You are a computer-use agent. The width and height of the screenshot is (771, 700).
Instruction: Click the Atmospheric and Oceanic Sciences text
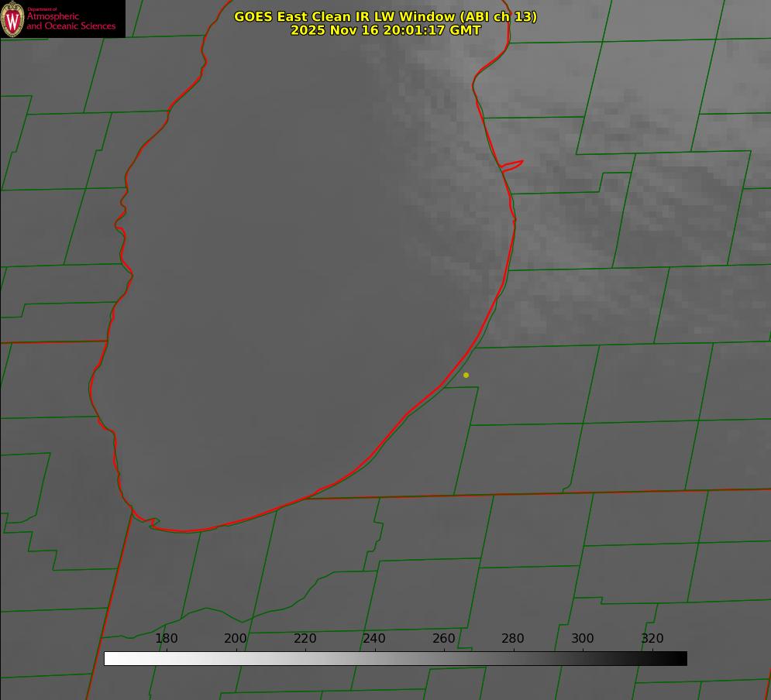point(71,21)
